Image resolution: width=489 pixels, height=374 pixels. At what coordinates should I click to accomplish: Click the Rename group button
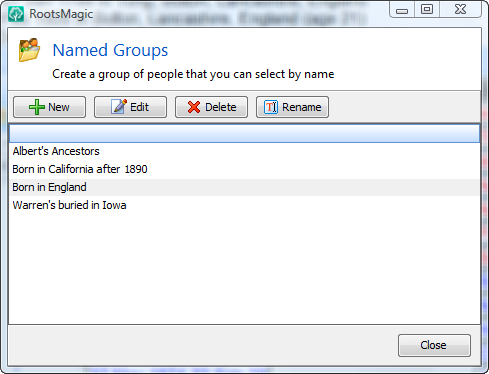(x=292, y=107)
